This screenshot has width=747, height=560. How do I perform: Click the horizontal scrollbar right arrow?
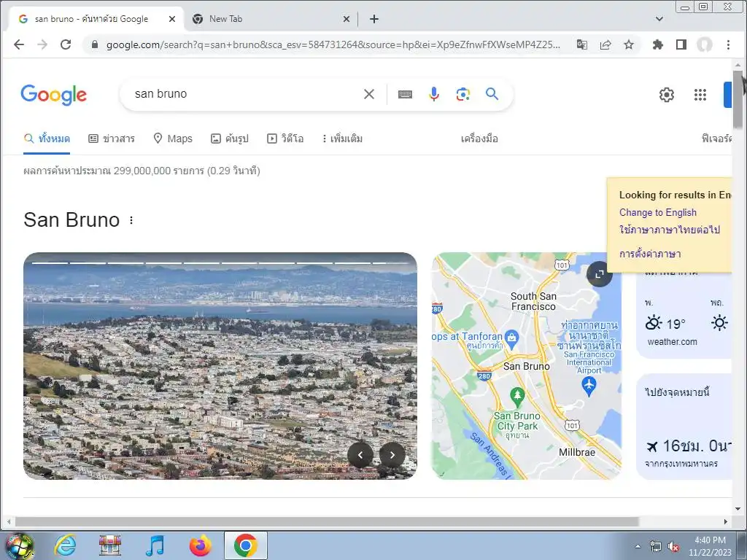coord(726,521)
